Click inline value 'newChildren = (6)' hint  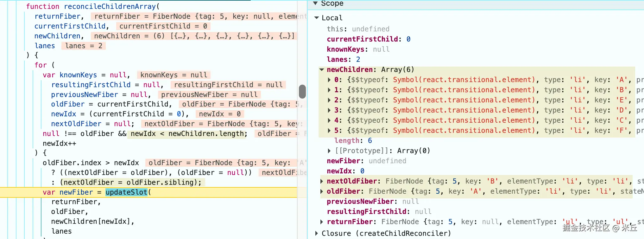click(194, 36)
